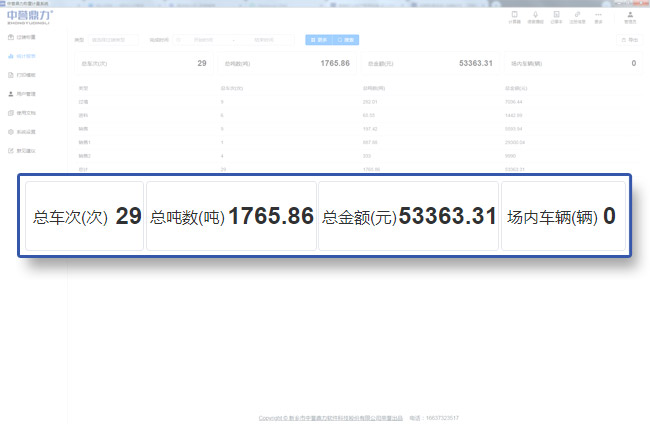Click the microphone voice icon in top toolbar
Viewport: 650px width, 430px height.
click(x=536, y=17)
